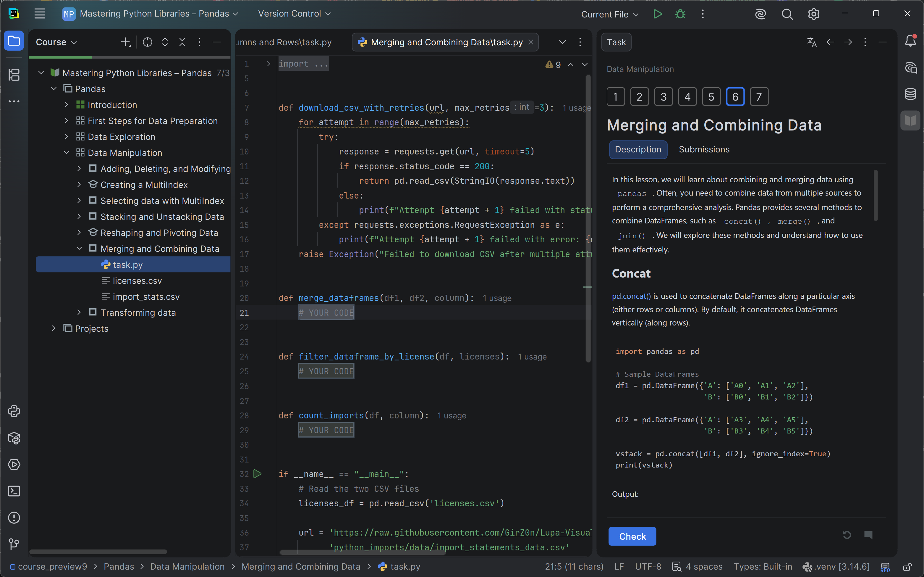The width and height of the screenshot is (924, 577).
Task: Select opened file crosshair icon in Course panel
Action: tap(147, 42)
